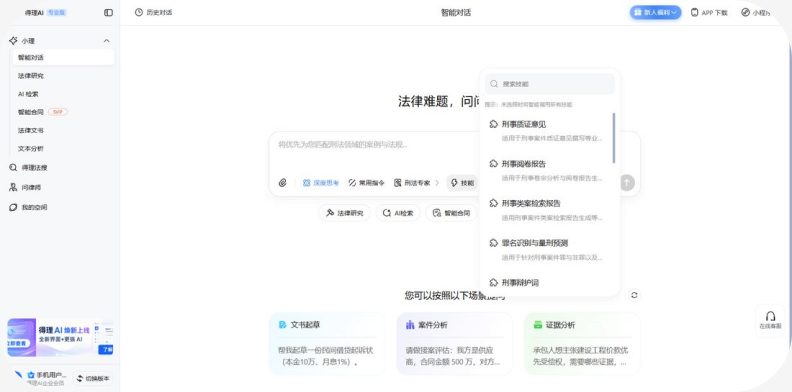The image size is (792, 392).
Task: Click the paperclip attachment icon
Action: [283, 183]
